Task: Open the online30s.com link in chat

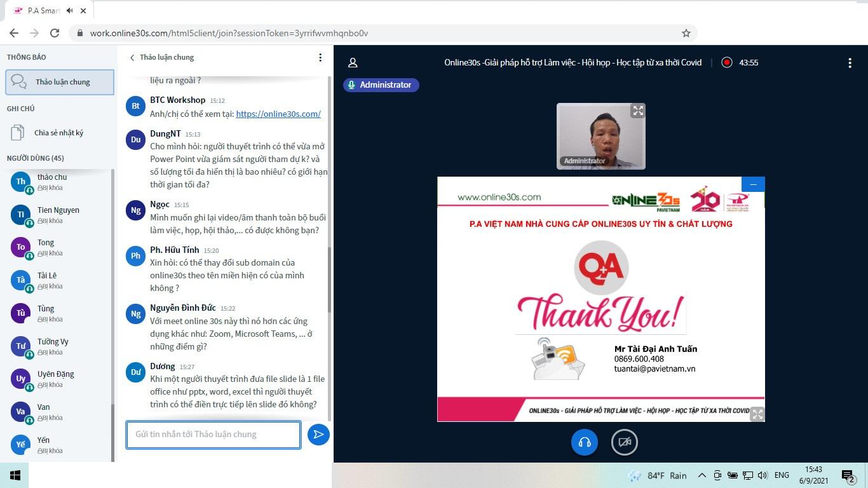Action: (278, 114)
